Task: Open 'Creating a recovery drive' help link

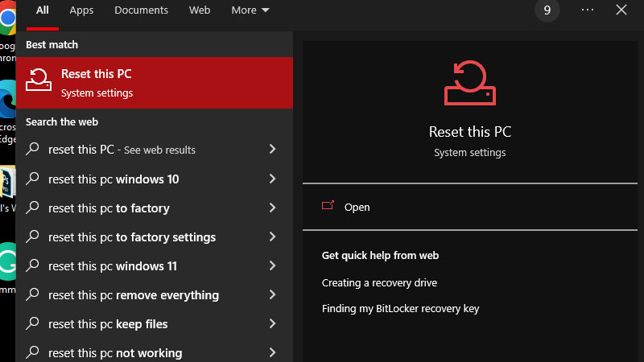Action: tap(379, 283)
